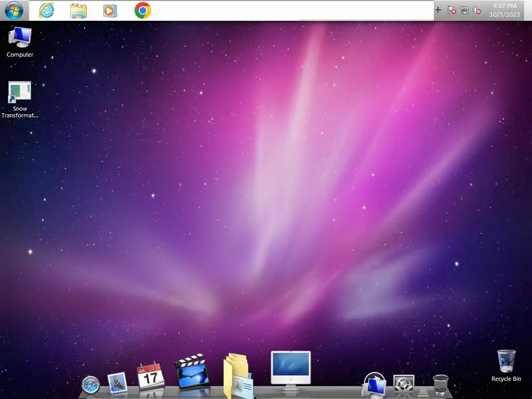The height and width of the screenshot is (399, 532).
Task: Click the Computer icon label text
Action: point(20,55)
